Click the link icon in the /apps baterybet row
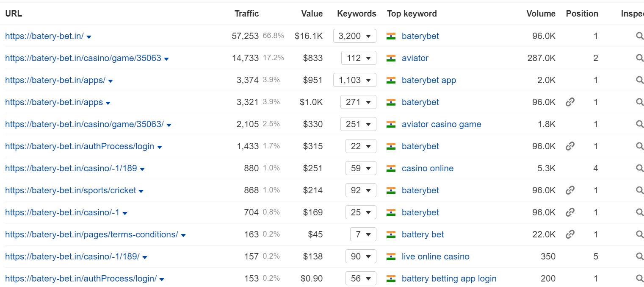Image resolution: width=644 pixels, height=287 pixels. (x=570, y=102)
